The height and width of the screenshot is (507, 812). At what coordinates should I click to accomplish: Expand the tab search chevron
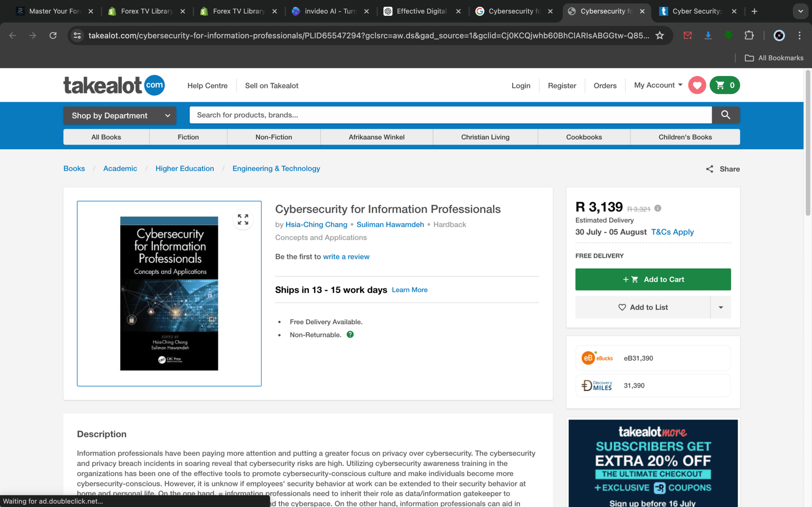(800, 11)
